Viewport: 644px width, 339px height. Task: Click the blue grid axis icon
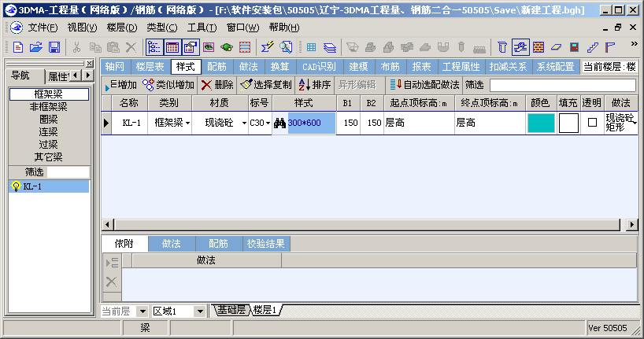pos(311,47)
